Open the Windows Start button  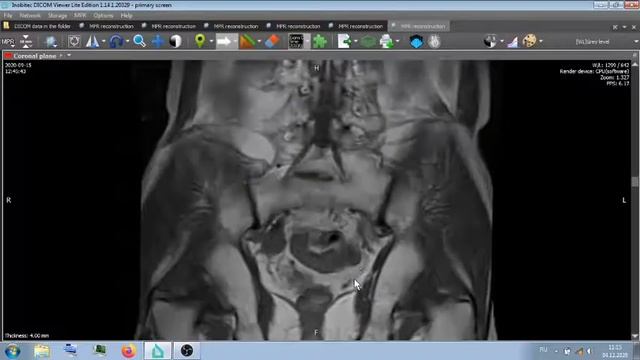12,351
